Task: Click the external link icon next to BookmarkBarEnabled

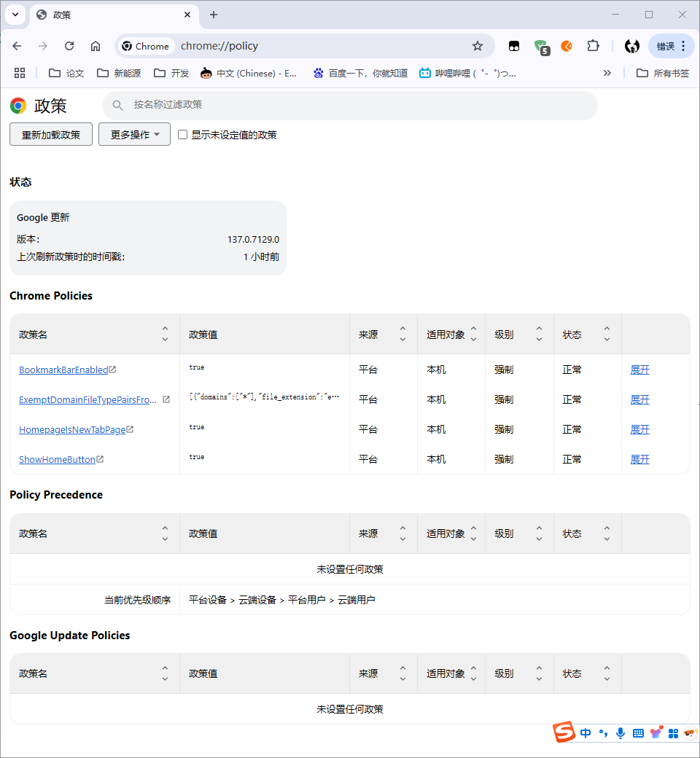Action: pos(112,370)
